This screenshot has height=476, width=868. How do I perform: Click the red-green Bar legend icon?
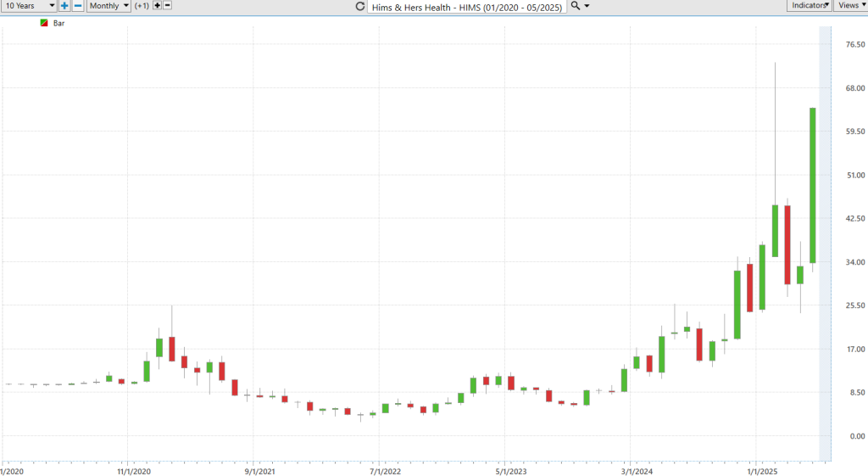click(44, 23)
